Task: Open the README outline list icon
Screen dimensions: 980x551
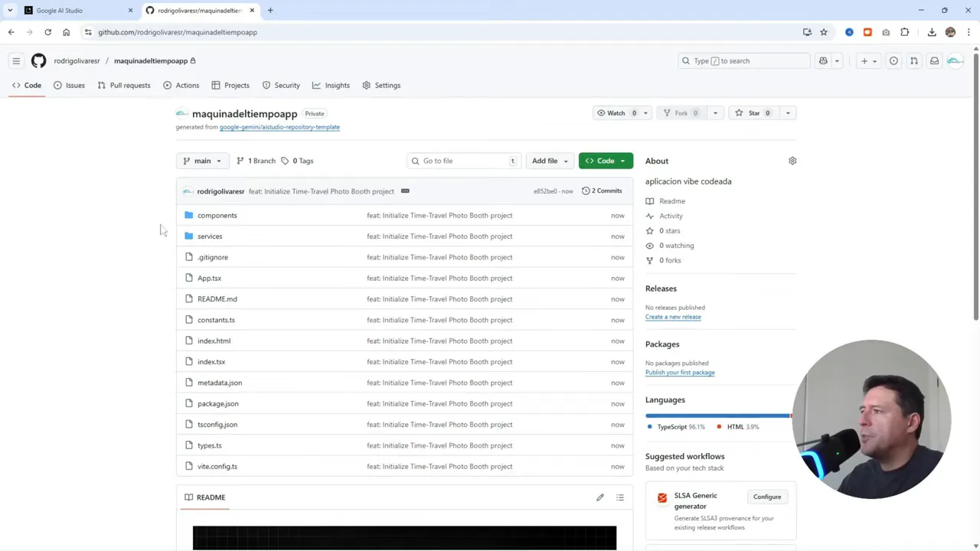Action: [620, 497]
